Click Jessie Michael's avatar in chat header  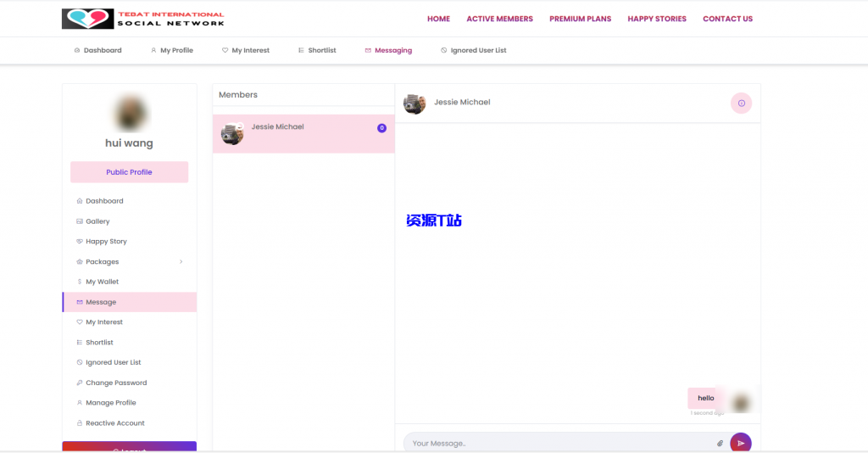click(x=415, y=103)
